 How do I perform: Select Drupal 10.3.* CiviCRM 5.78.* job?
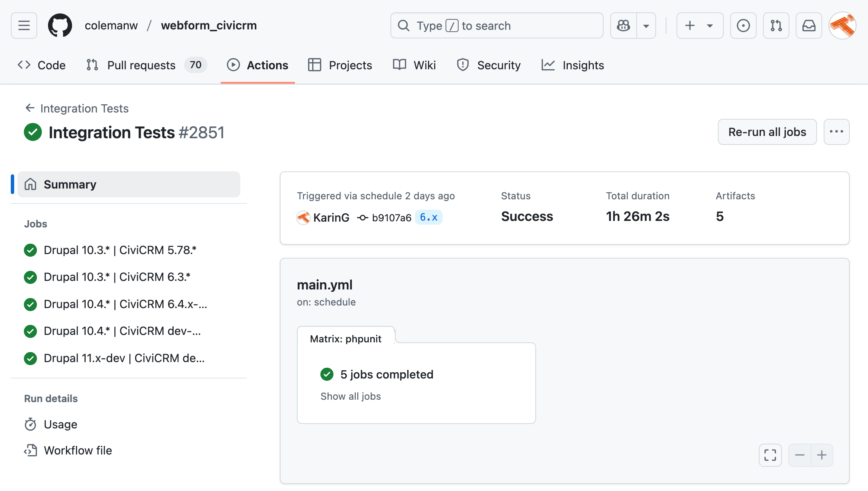(x=120, y=250)
